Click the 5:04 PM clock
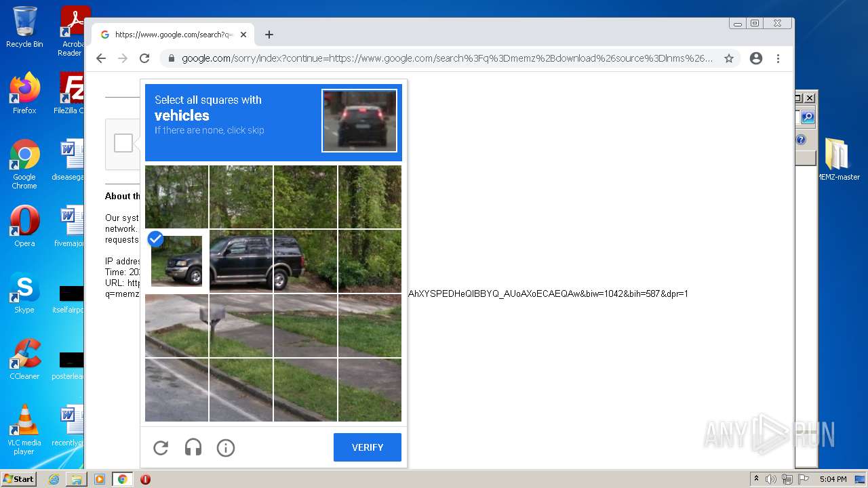The image size is (868, 488). [833, 479]
